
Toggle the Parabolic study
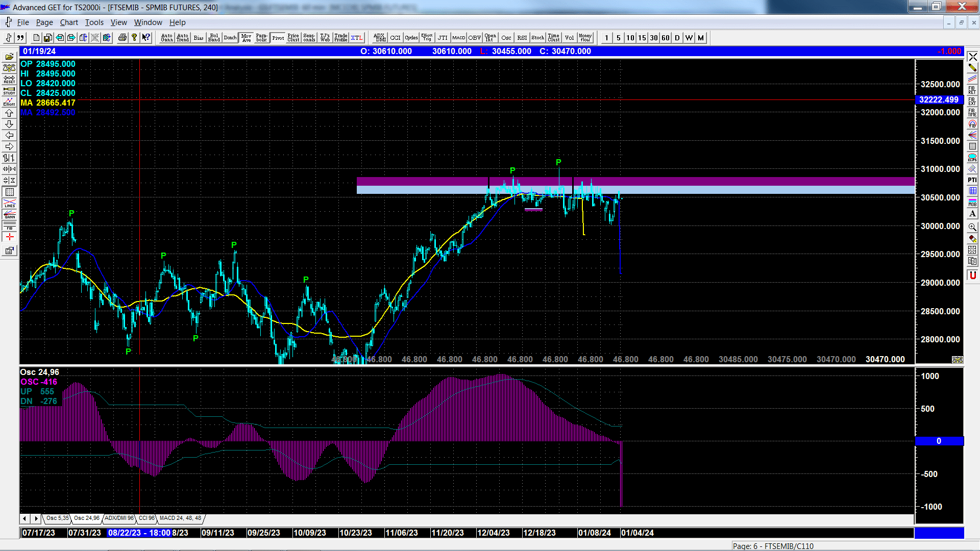click(x=262, y=38)
